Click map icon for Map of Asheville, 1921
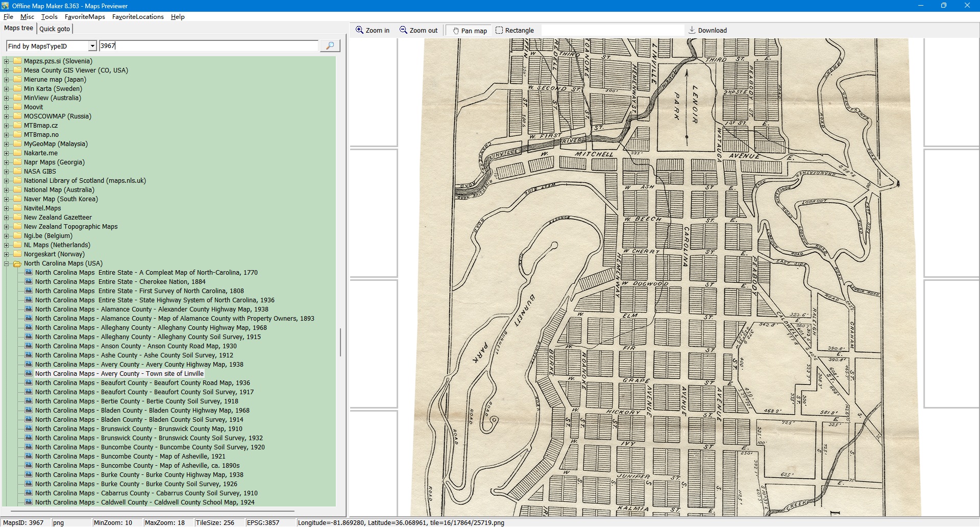980x527 pixels. pos(29,457)
